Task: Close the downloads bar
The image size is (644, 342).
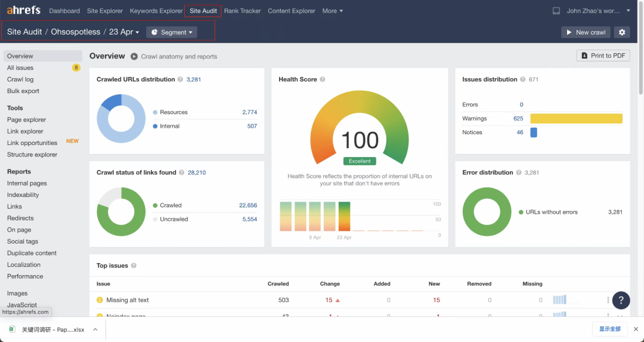Action: pos(636,329)
